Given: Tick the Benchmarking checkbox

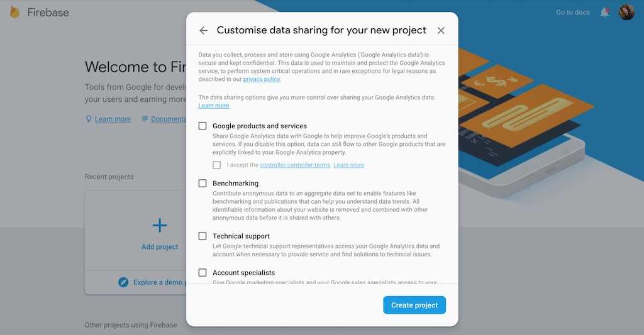Looking at the screenshot, I should 203,184.
